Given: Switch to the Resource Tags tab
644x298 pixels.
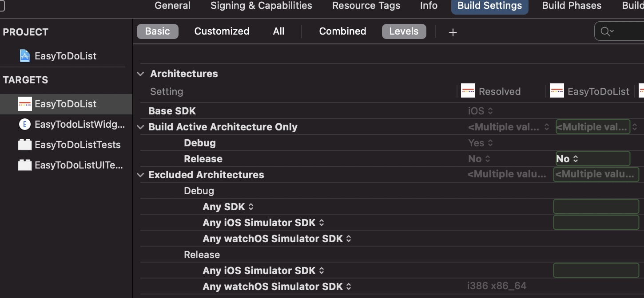Looking at the screenshot, I should 366,6.
